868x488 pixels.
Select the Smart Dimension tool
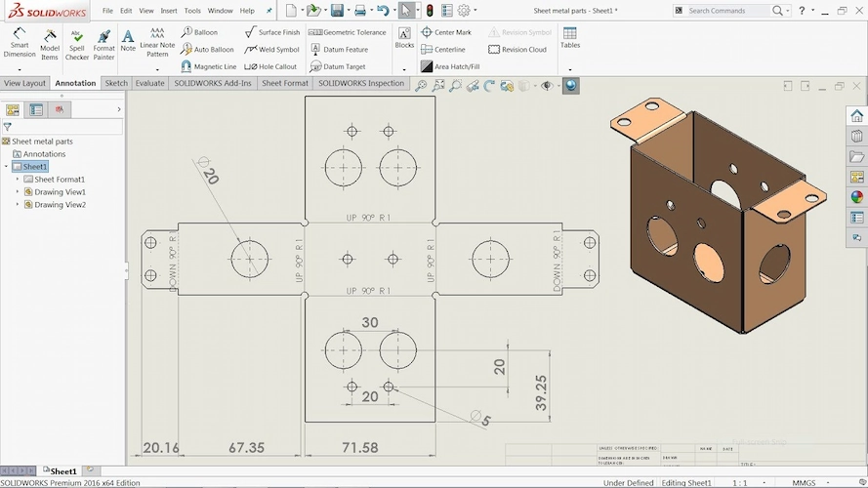coord(20,43)
